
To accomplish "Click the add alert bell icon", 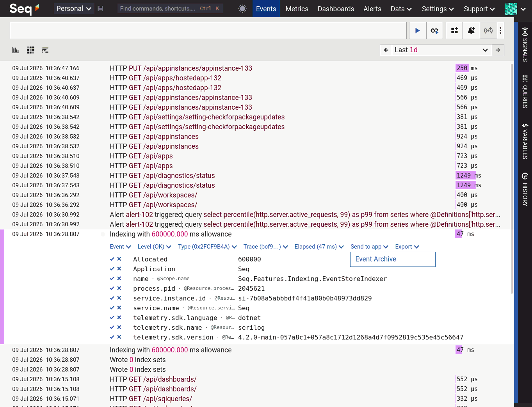I will click(471, 30).
